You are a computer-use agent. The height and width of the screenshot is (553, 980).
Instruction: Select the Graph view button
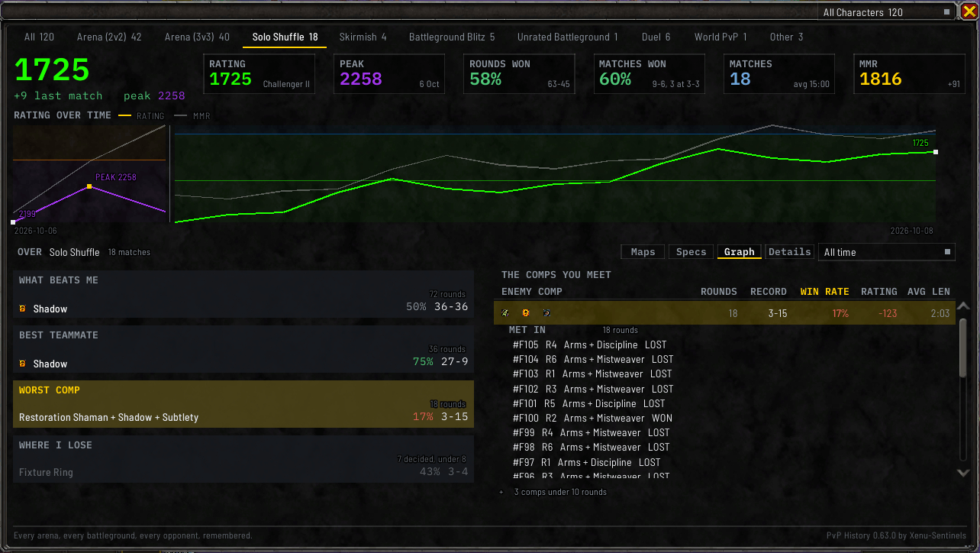click(x=739, y=252)
